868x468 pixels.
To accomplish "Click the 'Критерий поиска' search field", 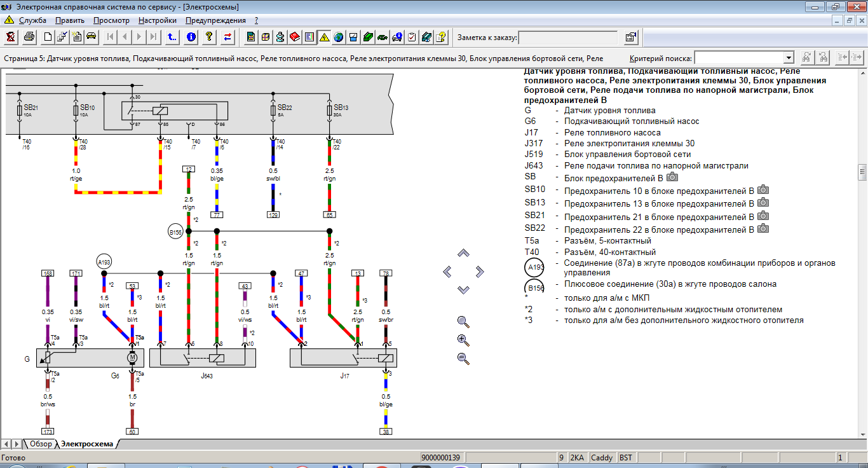I will [743, 58].
